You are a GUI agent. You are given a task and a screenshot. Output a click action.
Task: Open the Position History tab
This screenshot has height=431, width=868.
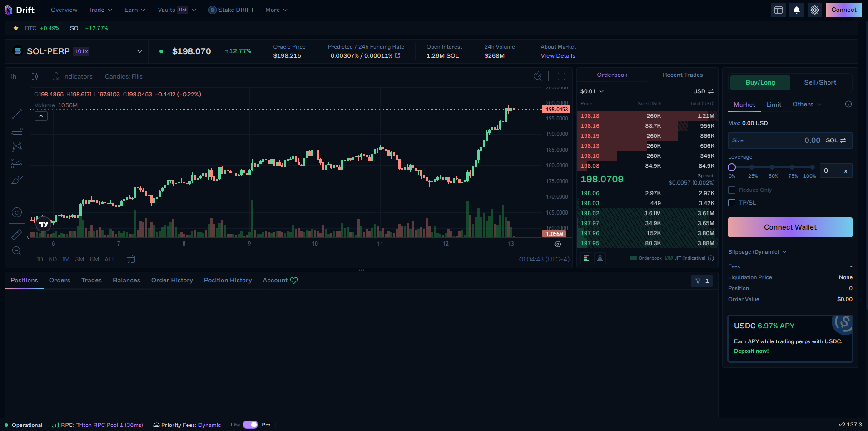(228, 280)
